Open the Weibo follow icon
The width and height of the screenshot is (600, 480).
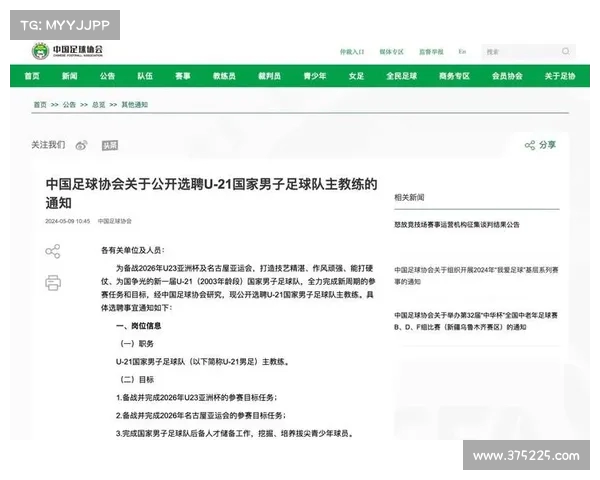(x=81, y=145)
